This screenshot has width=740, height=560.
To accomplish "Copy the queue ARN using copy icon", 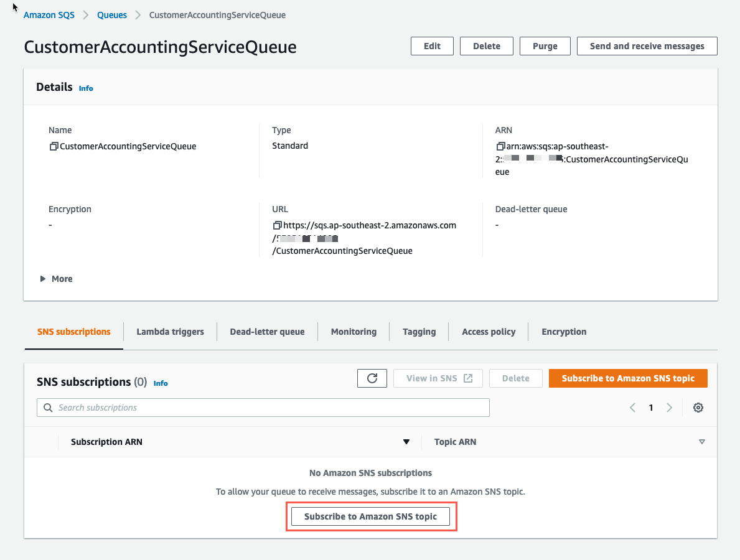I will [x=500, y=146].
